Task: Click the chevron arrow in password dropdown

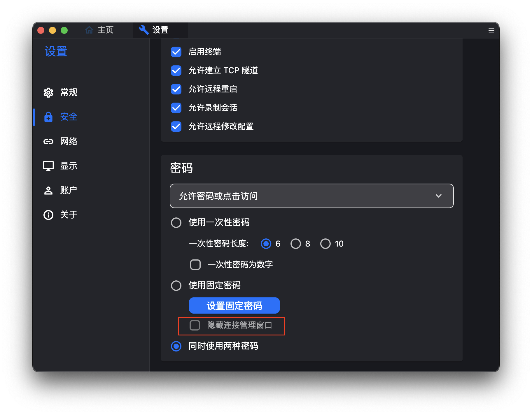Action: point(438,196)
